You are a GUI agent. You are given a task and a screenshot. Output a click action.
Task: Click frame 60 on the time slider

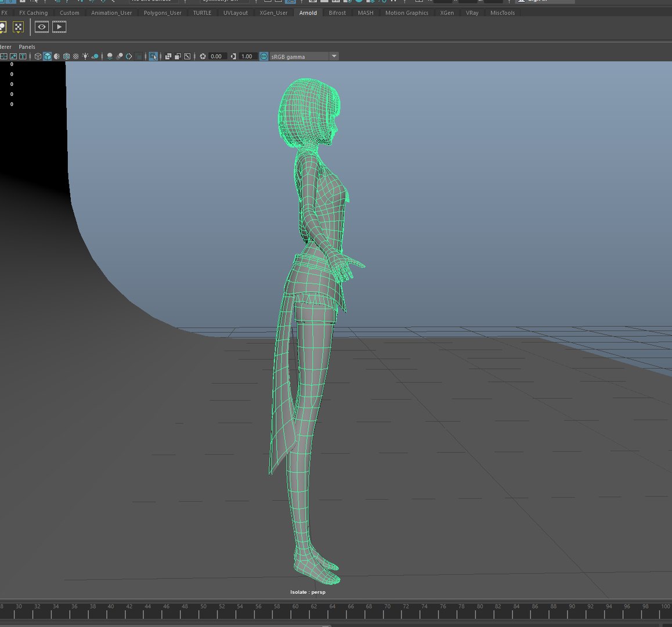(x=295, y=607)
